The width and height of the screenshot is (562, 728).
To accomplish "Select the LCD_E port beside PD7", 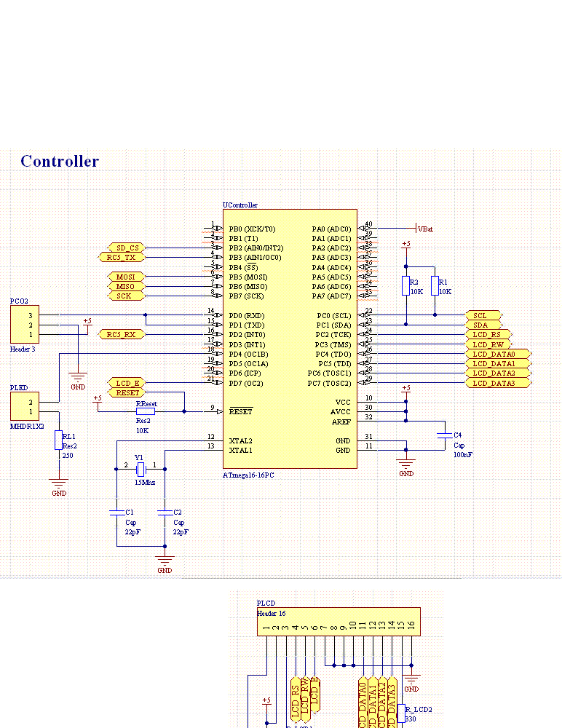I will coord(127,383).
